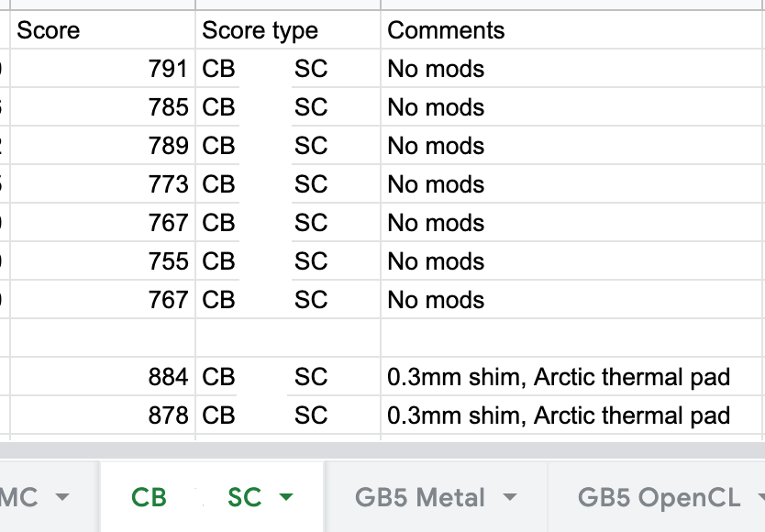765x532 pixels.
Task: Select the Score column header cell
Action: (103, 30)
